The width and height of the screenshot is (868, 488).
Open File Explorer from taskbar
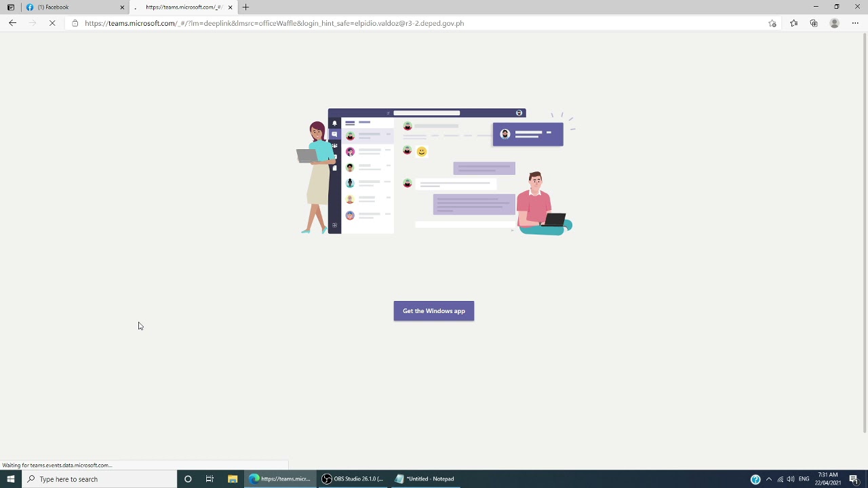[x=232, y=479]
